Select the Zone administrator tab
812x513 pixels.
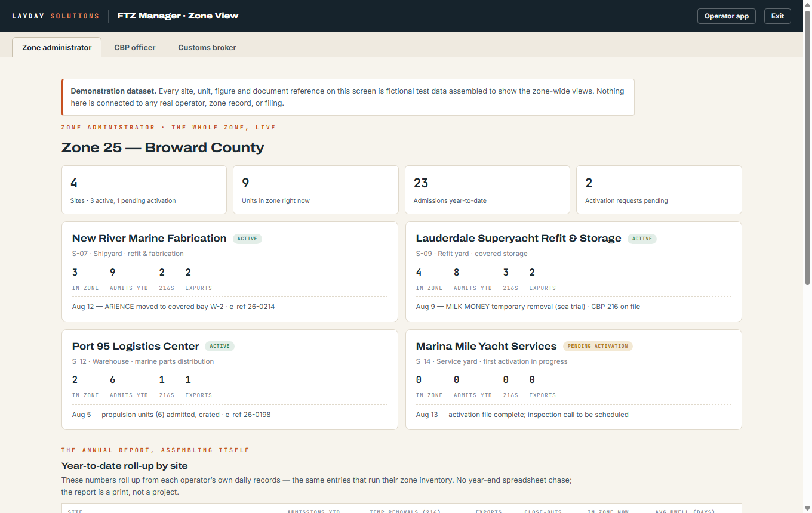[x=57, y=47]
